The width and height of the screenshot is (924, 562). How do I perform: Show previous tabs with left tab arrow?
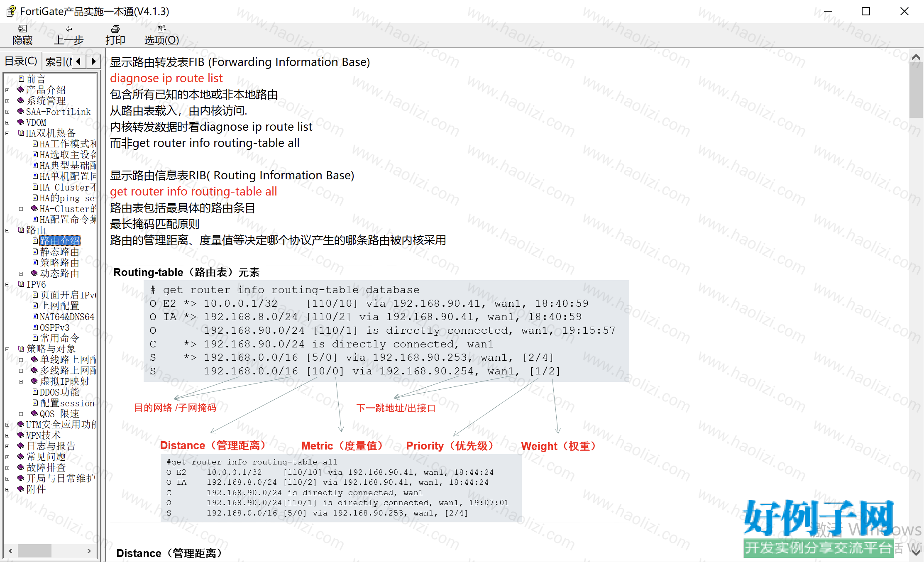78,61
